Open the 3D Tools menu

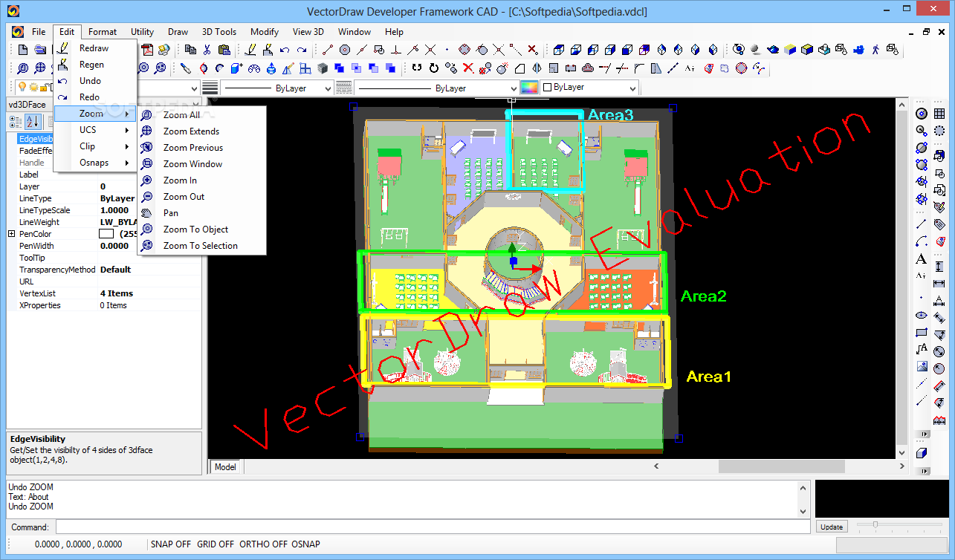[218, 32]
